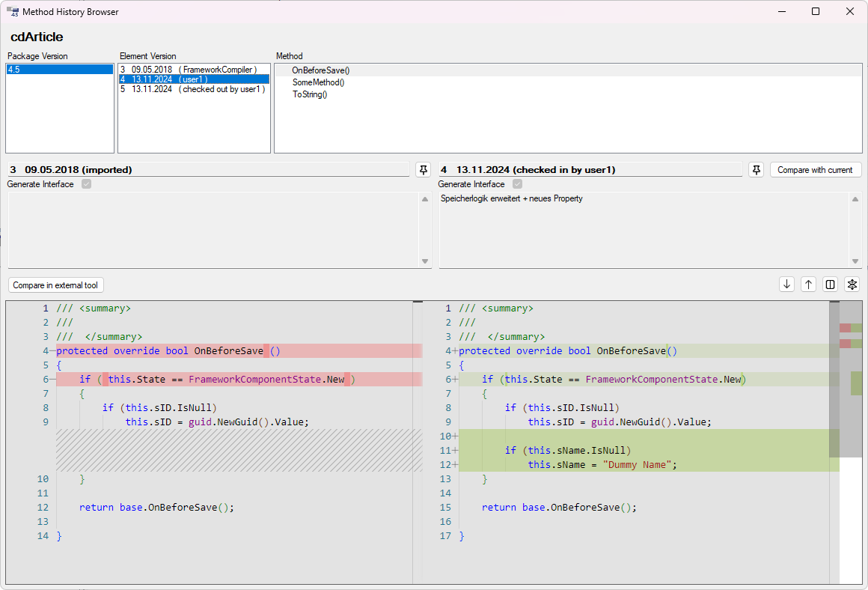Click right diff line 12 plus marker
Screen dimensions: 868x590
pyautogui.click(x=455, y=465)
